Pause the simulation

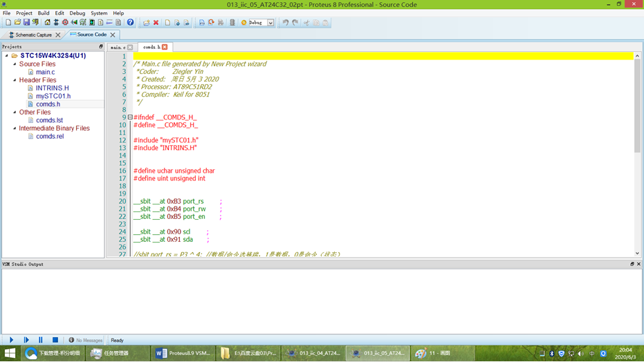coord(40,340)
